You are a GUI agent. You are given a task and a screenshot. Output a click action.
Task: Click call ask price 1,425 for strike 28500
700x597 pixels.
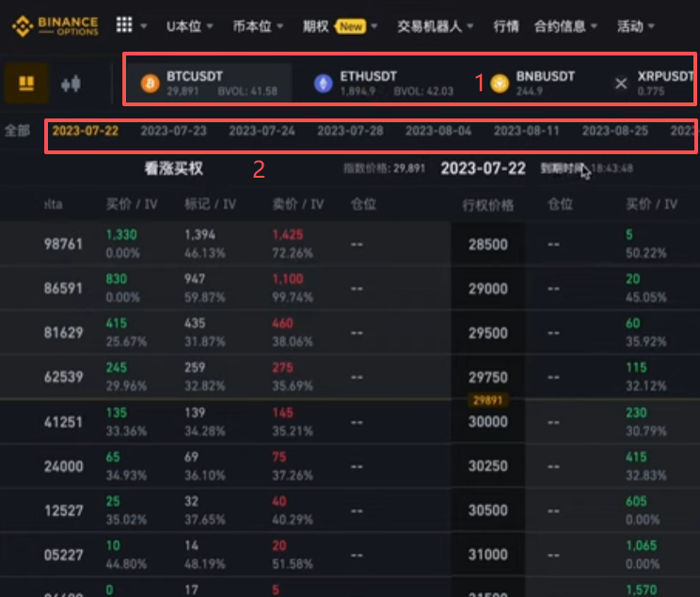coord(288,235)
